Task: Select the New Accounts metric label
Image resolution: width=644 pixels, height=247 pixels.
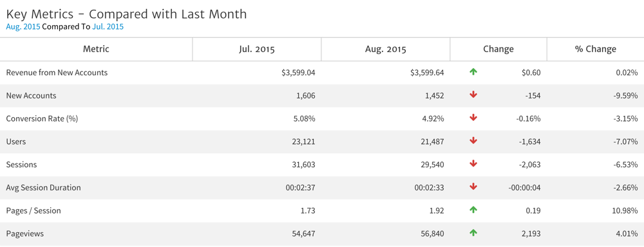Action: [x=31, y=96]
